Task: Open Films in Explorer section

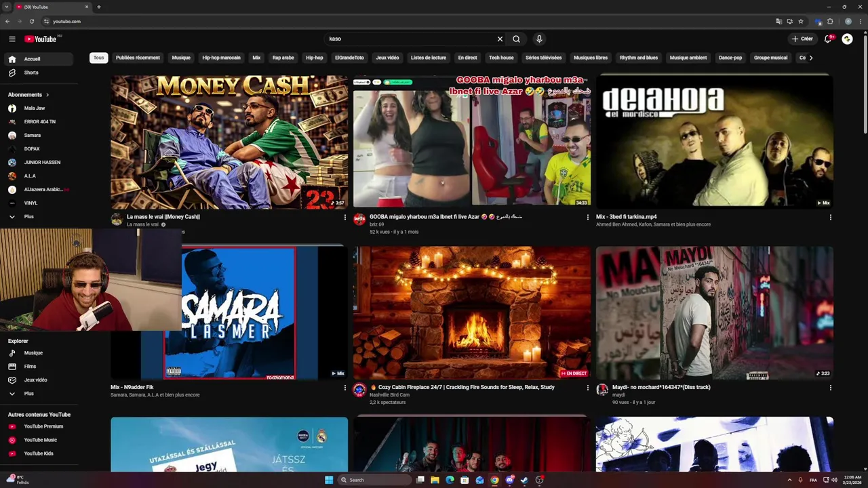Action: pos(37,367)
